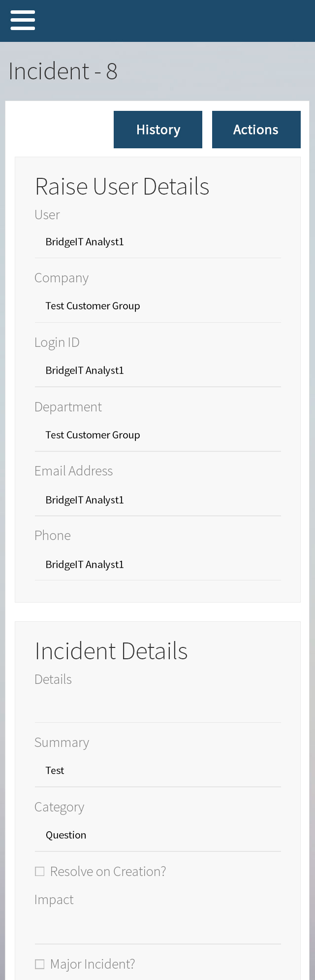Click the empty Details field

pos(157,707)
